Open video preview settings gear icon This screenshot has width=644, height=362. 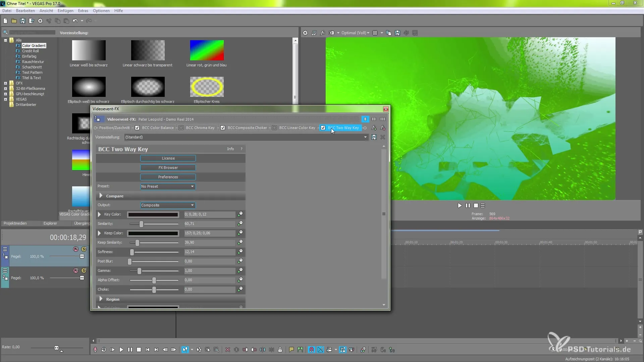click(x=305, y=33)
